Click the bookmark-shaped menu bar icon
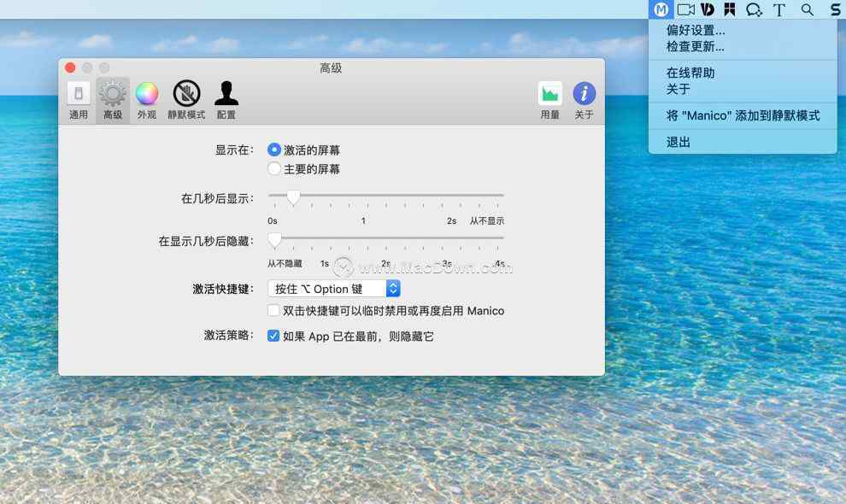The height and width of the screenshot is (504, 846). click(730, 9)
